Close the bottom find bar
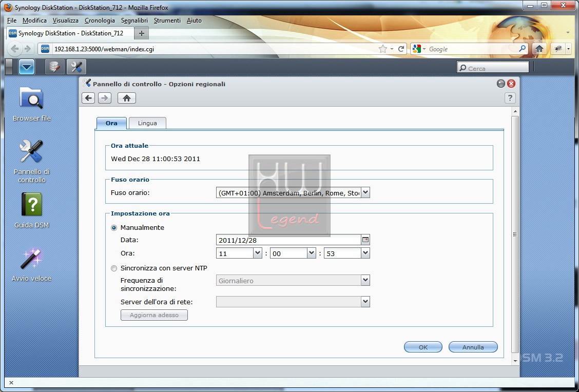 click(11, 383)
